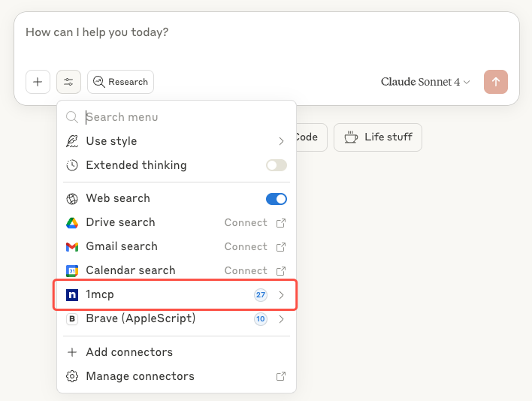Connect Drive search

click(246, 223)
